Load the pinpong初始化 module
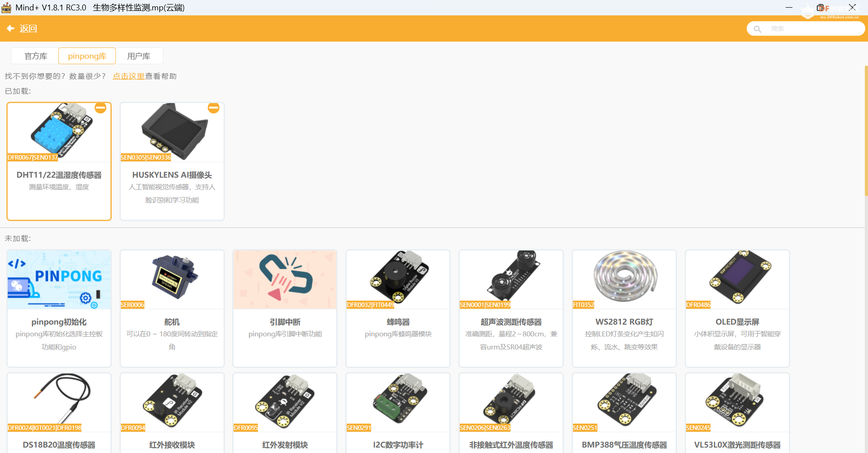Screen dimensions: 868x453 click(59, 308)
